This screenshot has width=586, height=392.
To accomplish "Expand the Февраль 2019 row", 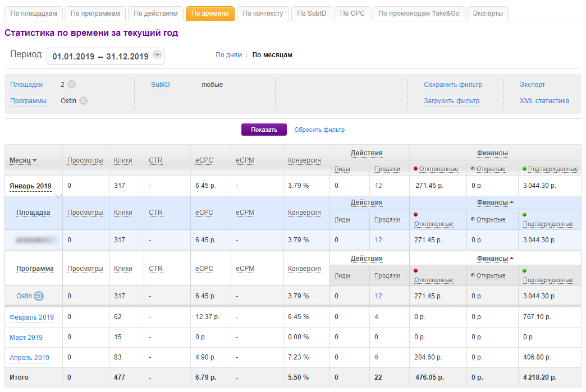I will point(31,317).
